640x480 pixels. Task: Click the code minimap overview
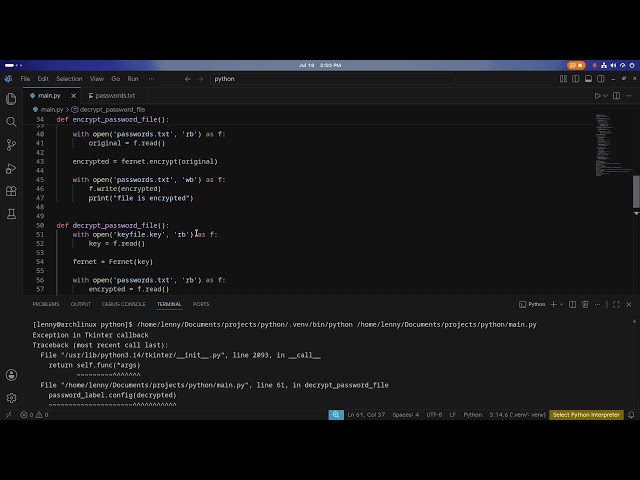coord(612,145)
